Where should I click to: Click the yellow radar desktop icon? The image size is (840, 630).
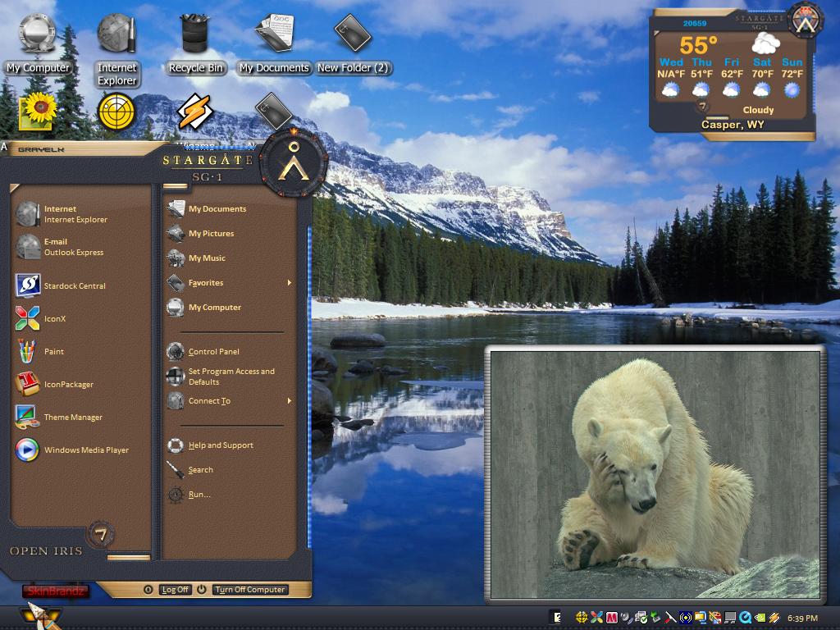tap(116, 112)
